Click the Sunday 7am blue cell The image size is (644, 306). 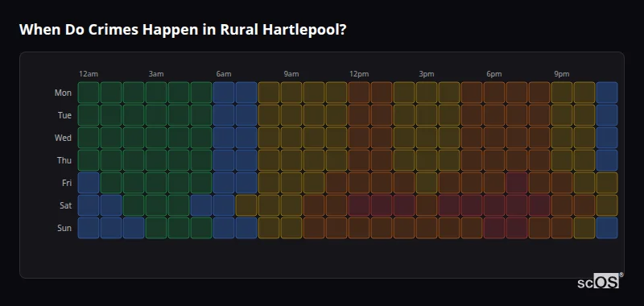(x=246, y=228)
